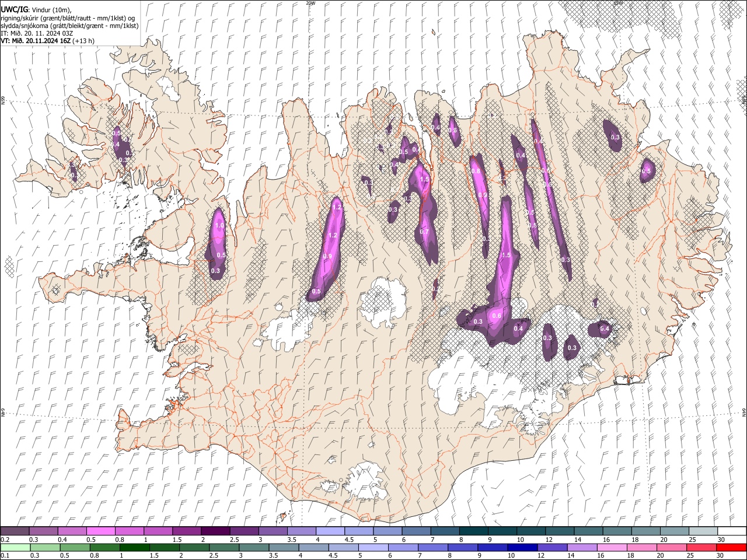The height and width of the screenshot is (560, 747).
Task: Pick the white swatch after 30, snow scale
Action: coord(732,531)
